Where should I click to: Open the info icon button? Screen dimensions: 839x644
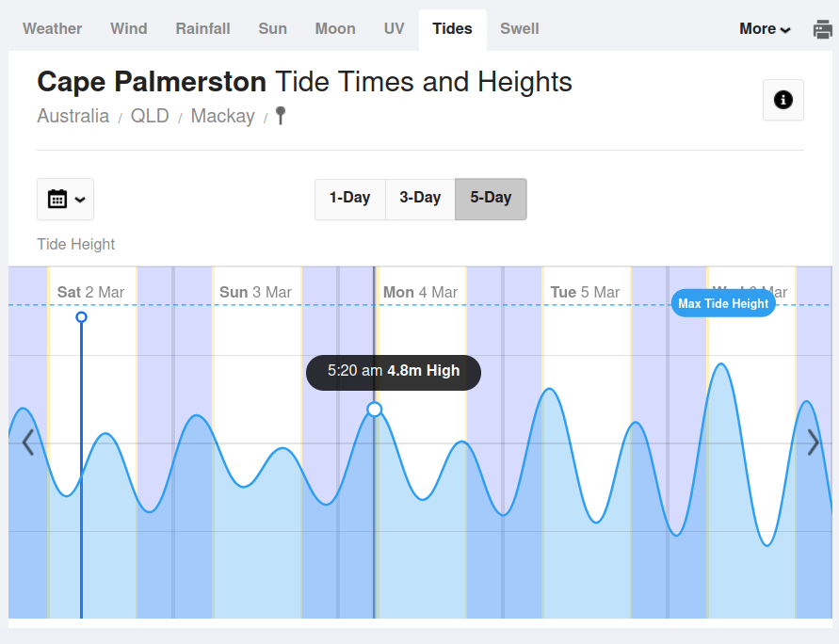783,100
